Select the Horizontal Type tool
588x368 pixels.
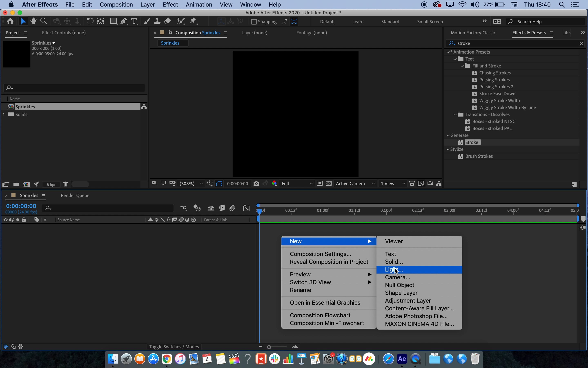coord(134,21)
